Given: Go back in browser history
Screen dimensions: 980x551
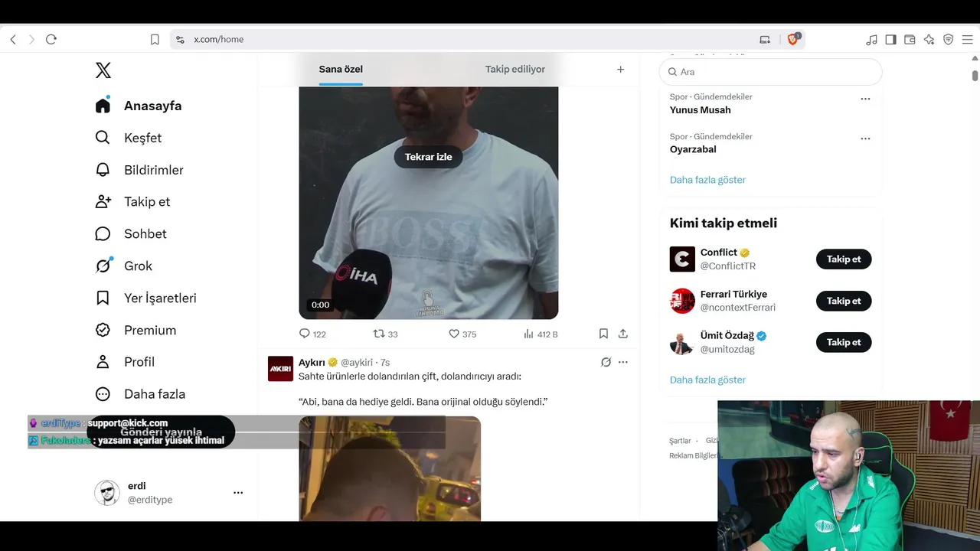Looking at the screenshot, I should pyautogui.click(x=13, y=39).
